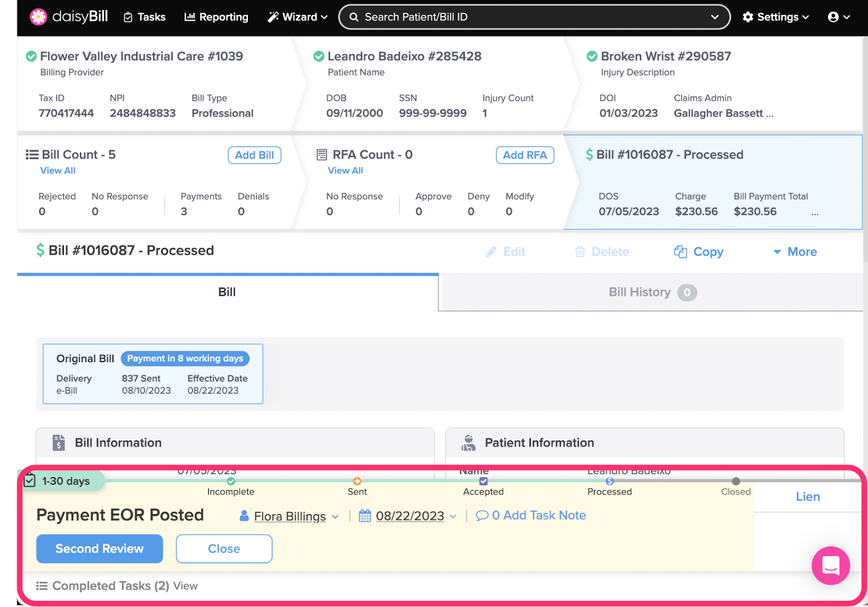Expand the Wizard dropdown menu

point(298,17)
